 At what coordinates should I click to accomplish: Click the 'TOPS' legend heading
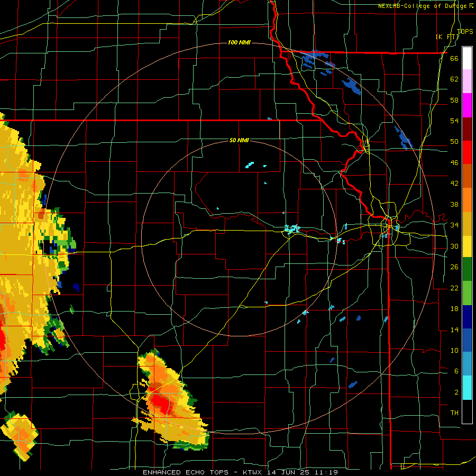(x=465, y=31)
